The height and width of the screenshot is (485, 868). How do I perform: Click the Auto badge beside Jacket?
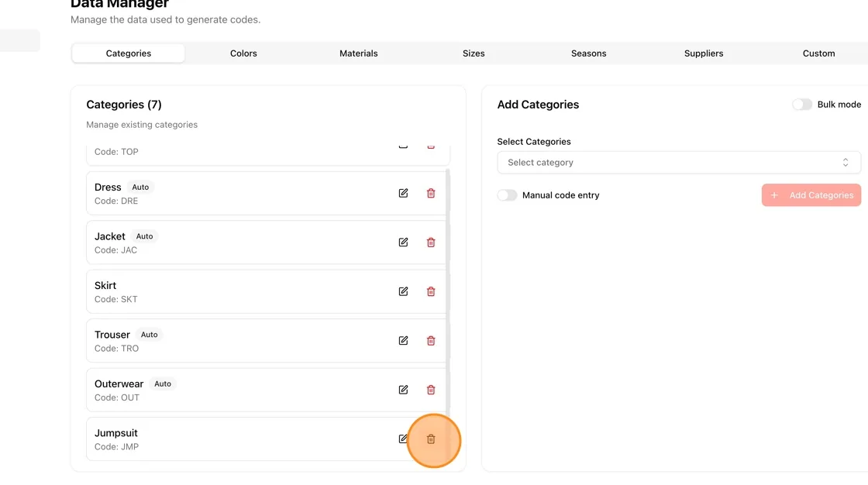tap(144, 236)
